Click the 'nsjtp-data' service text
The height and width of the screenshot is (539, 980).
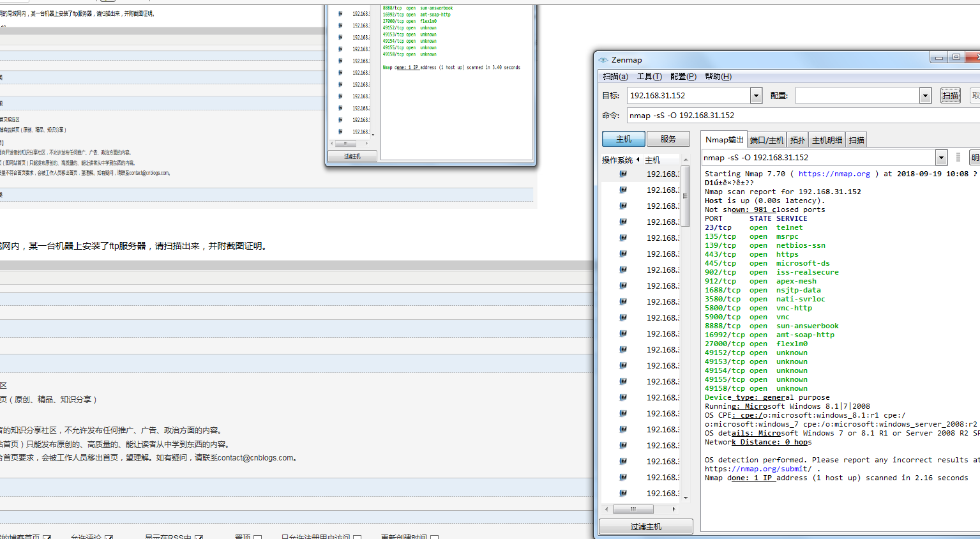[799, 290]
